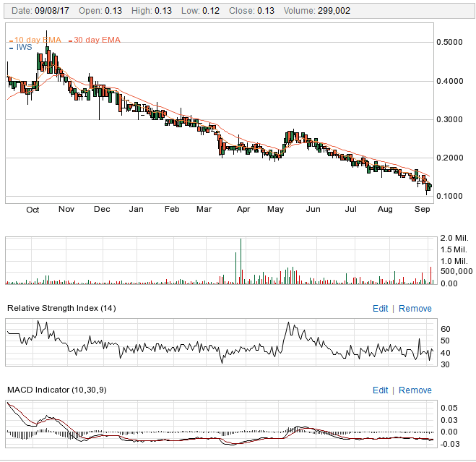Screen dimensions: 476x462
Task: Click the 0.05 label on MACD axis
Action: tap(449, 408)
